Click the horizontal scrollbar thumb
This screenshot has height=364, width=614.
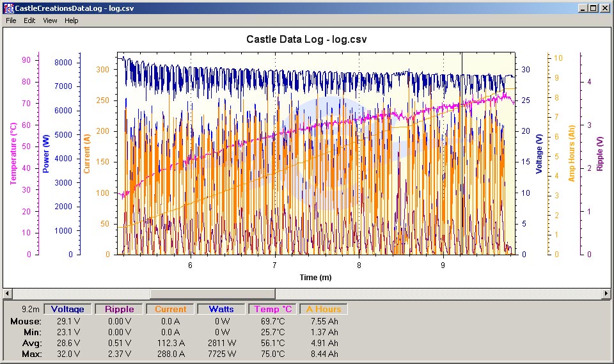tap(212, 293)
